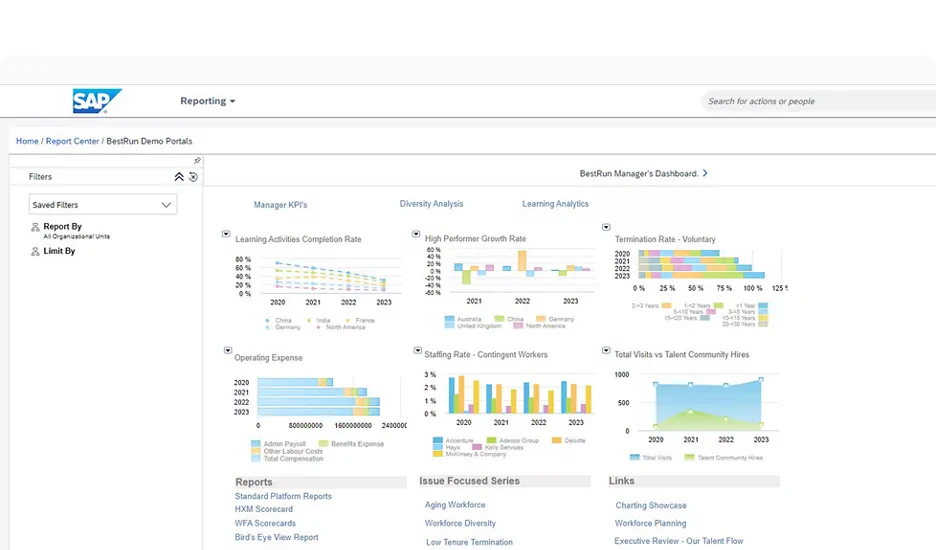Click the Accenture legend swatch
This screenshot has width=936, height=550.
(438, 441)
